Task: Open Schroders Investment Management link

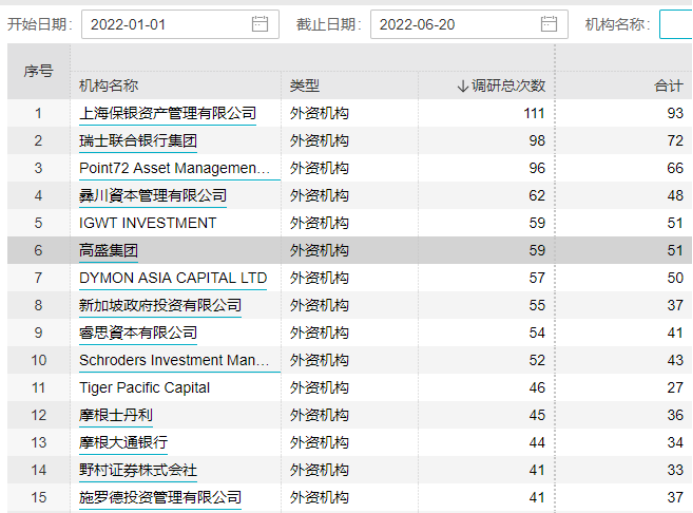Action: (x=174, y=360)
